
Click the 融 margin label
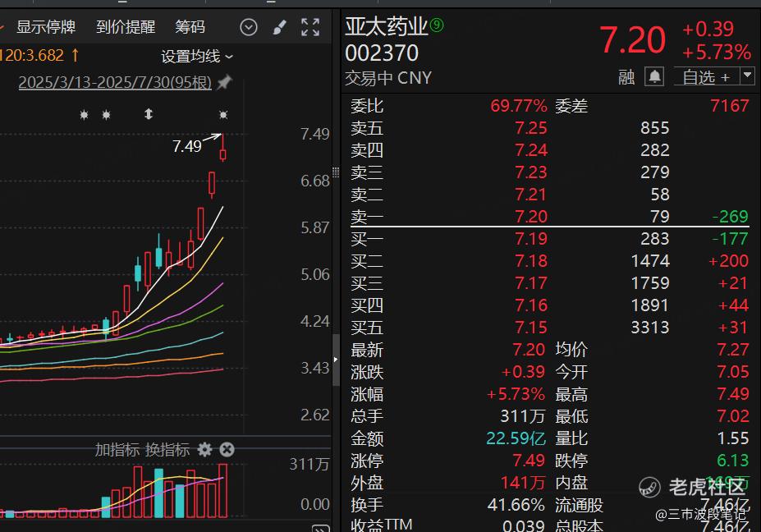[x=626, y=77]
